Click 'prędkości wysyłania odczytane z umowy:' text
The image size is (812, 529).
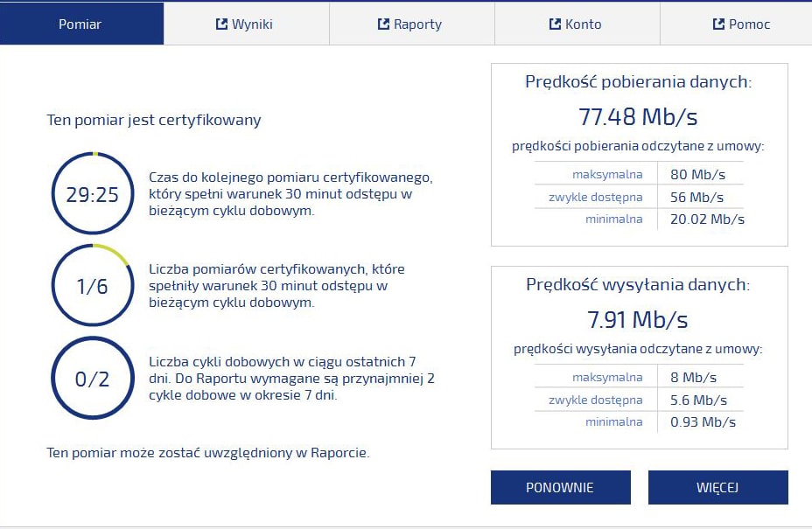[638, 350]
